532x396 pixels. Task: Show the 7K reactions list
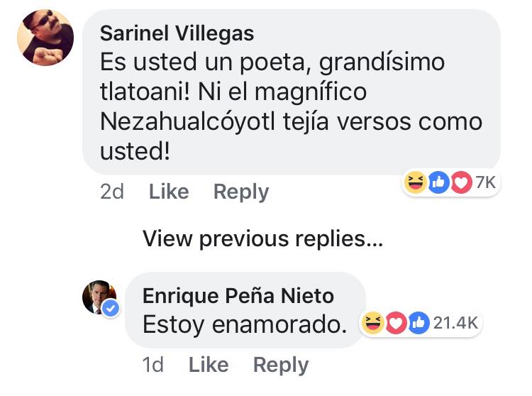(484, 182)
